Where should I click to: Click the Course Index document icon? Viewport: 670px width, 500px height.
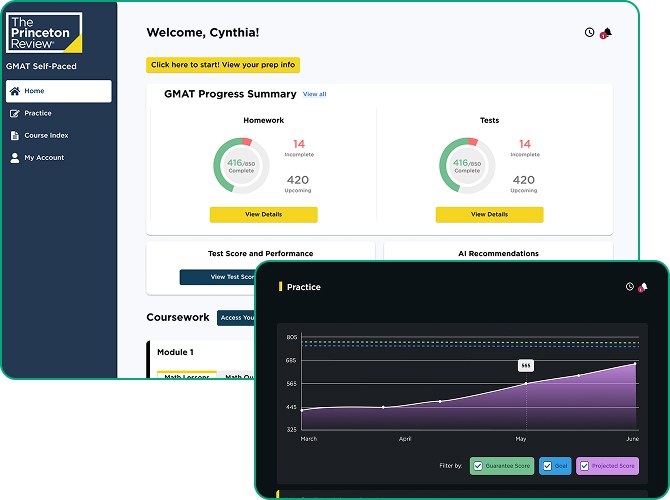[x=14, y=135]
